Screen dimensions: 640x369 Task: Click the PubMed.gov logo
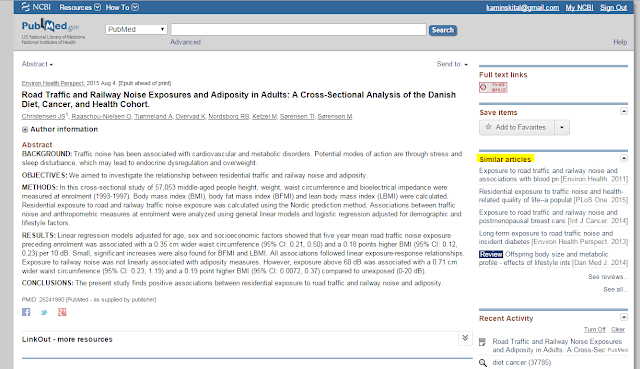click(50, 27)
